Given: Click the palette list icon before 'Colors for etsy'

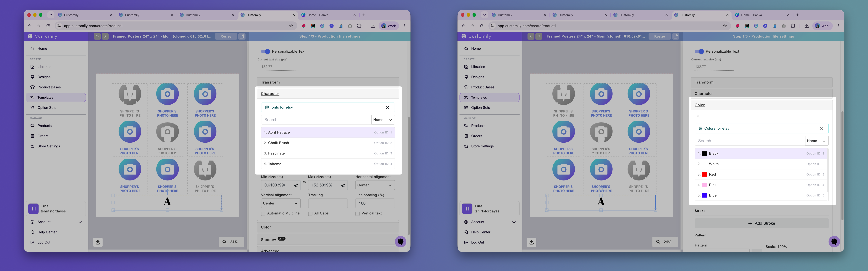Looking at the screenshot, I should (701, 129).
